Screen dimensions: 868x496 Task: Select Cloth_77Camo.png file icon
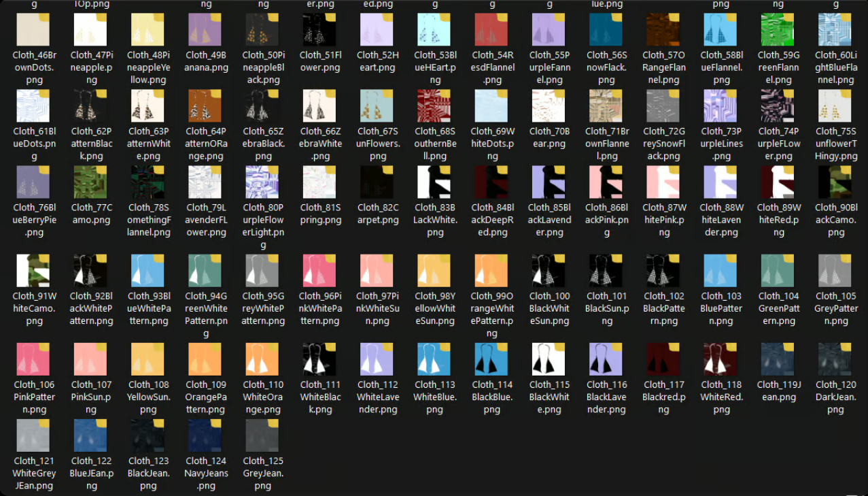coord(90,182)
